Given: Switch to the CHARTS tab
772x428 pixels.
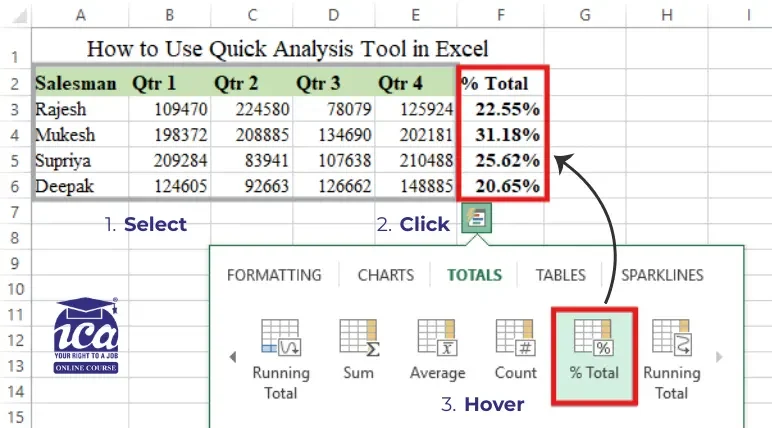Looking at the screenshot, I should pos(386,275).
